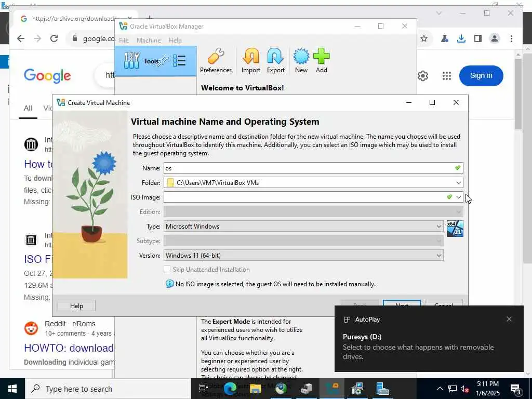
Task: Open Chrome side panel icon
Action: [x=478, y=38]
